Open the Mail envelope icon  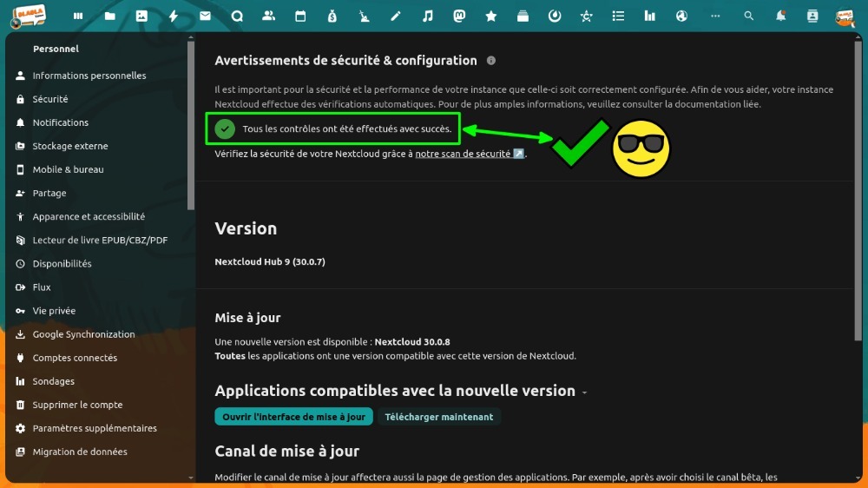coord(205,16)
